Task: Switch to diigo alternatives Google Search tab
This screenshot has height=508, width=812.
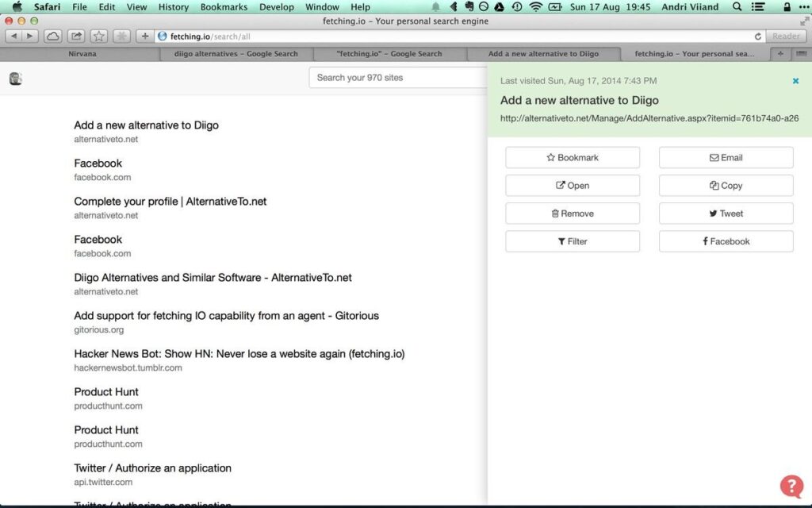Action: coord(236,53)
